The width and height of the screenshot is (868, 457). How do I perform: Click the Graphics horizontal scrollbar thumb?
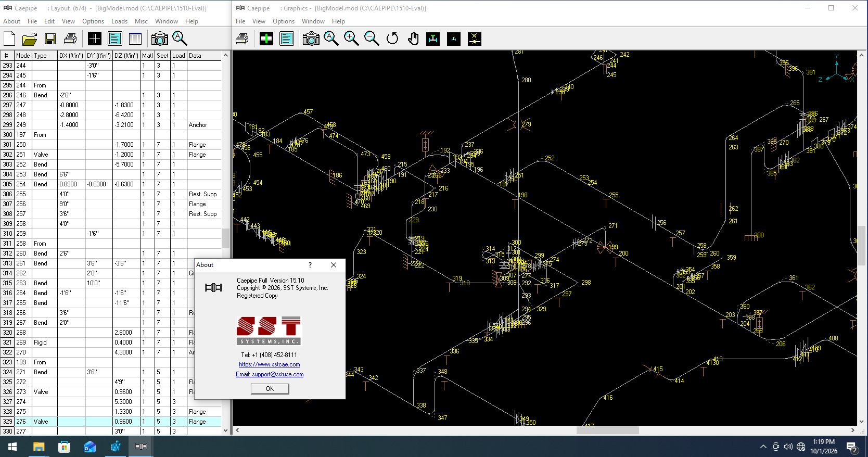(x=607, y=430)
